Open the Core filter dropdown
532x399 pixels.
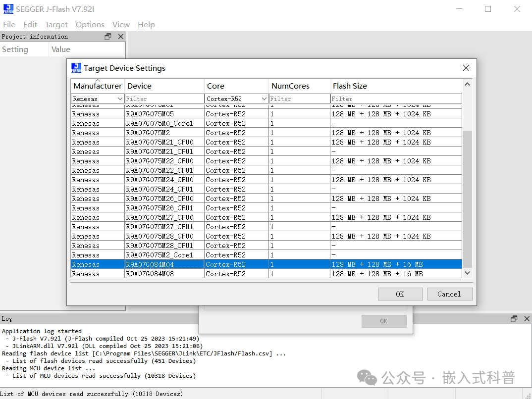[264, 99]
